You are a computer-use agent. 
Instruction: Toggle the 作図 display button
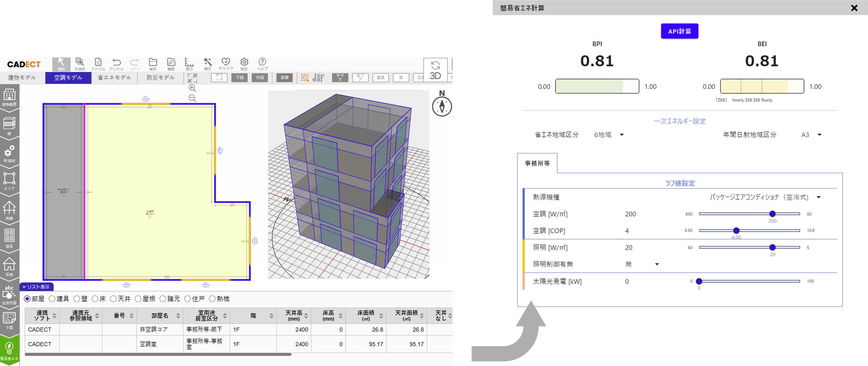pyautogui.click(x=260, y=78)
